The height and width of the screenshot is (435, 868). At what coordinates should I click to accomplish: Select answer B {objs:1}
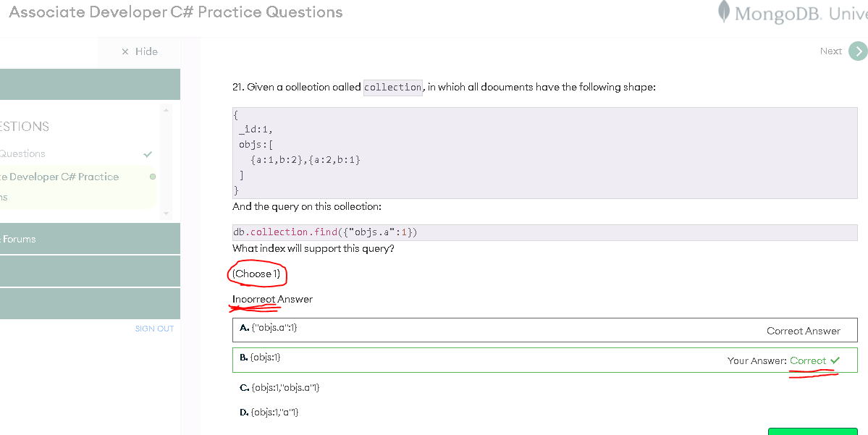pyautogui.click(x=260, y=358)
